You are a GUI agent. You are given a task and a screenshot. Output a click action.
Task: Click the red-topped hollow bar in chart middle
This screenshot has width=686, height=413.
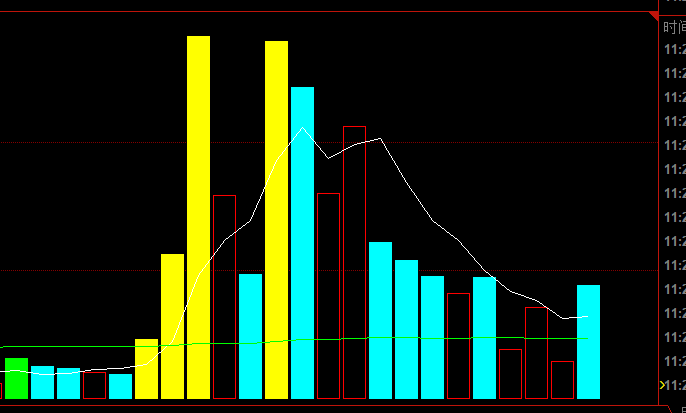point(355,262)
